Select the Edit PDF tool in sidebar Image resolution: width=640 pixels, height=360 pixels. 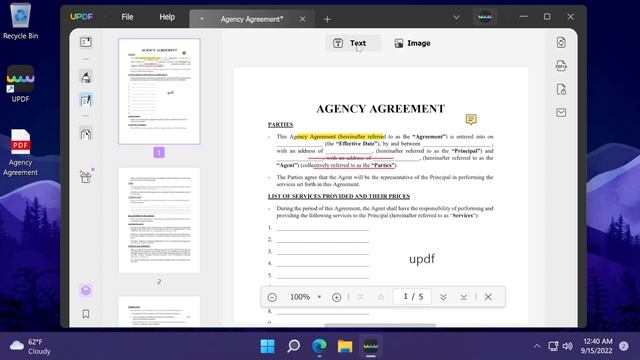pyautogui.click(x=86, y=100)
